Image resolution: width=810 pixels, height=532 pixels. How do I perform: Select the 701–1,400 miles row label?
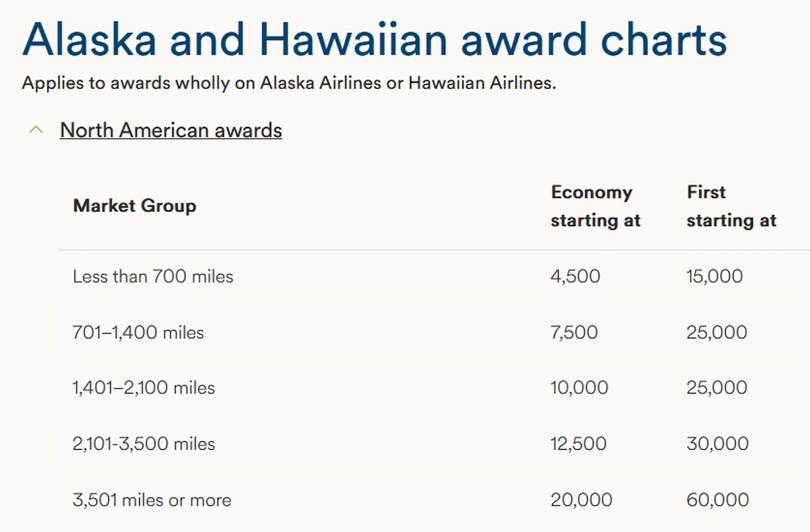pos(138,332)
